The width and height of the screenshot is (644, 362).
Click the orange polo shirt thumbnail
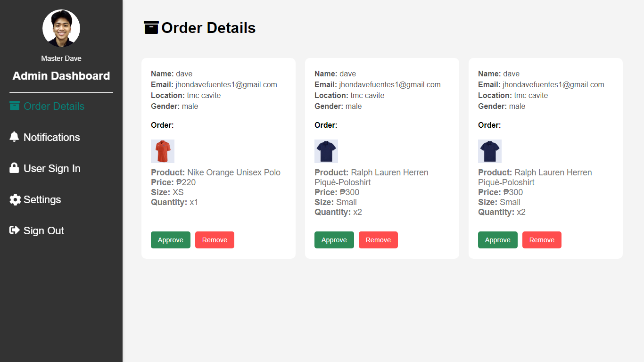point(163,151)
